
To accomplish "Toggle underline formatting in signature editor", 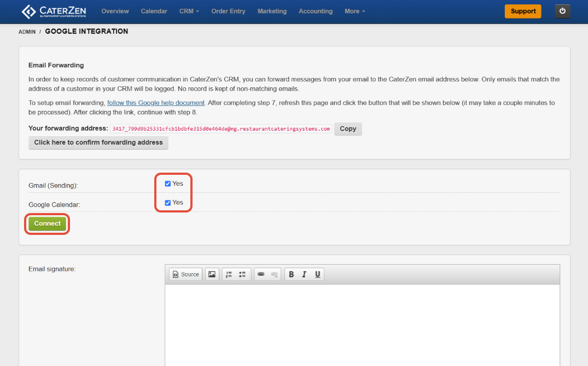I will (317, 274).
